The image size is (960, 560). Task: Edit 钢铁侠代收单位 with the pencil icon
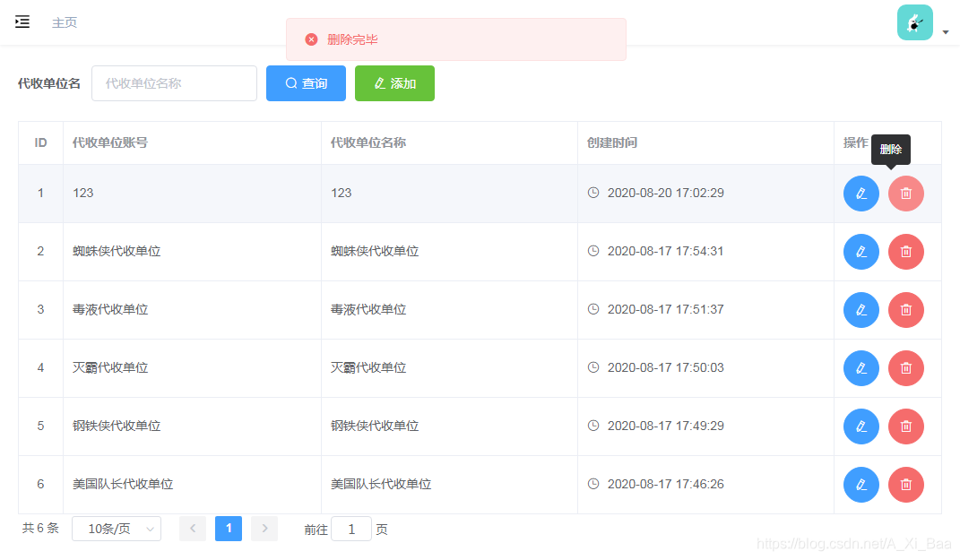[861, 426]
